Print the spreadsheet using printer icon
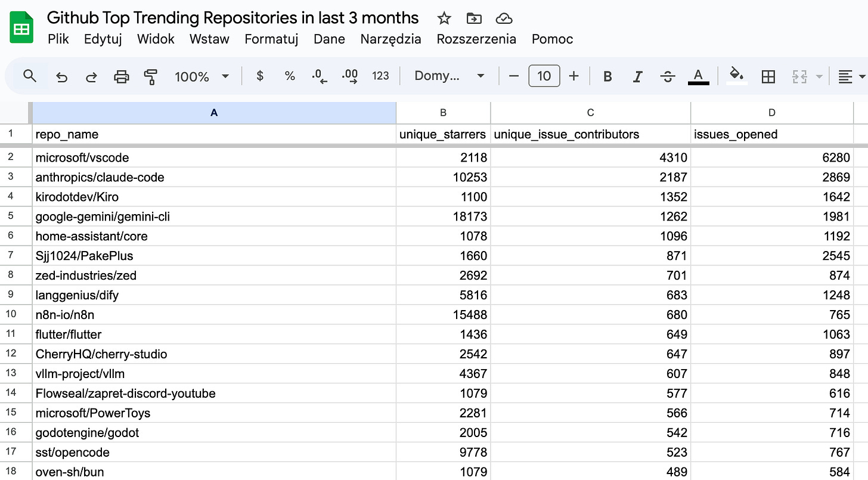This screenshot has height=480, width=868. coord(121,76)
